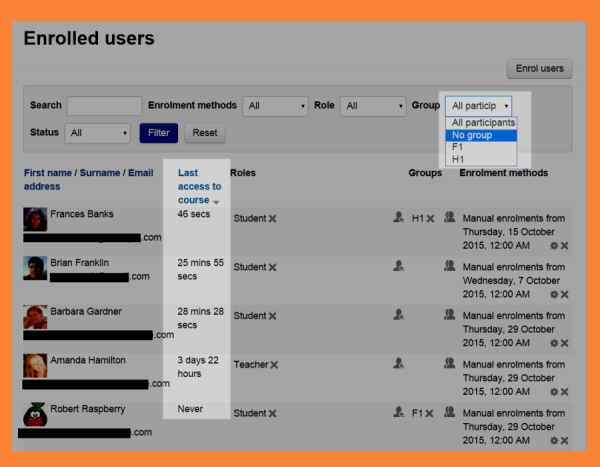
Task: Select 'No group' in Group list
Action: (x=481, y=135)
